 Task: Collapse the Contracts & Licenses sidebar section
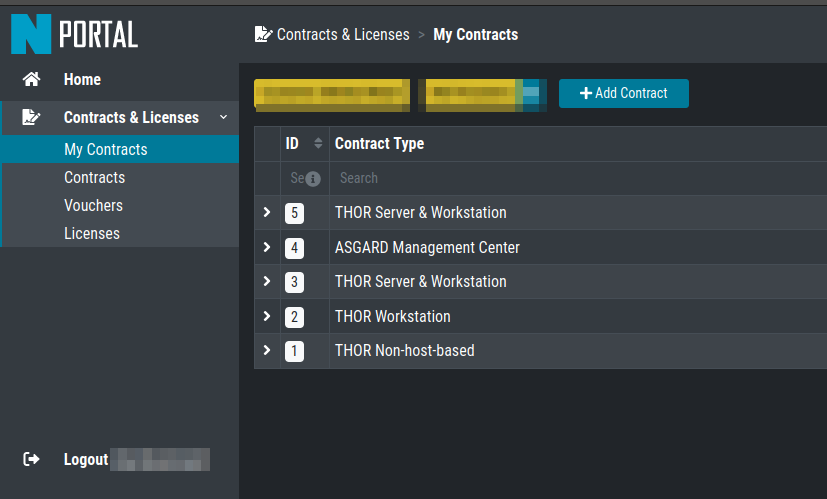click(224, 117)
